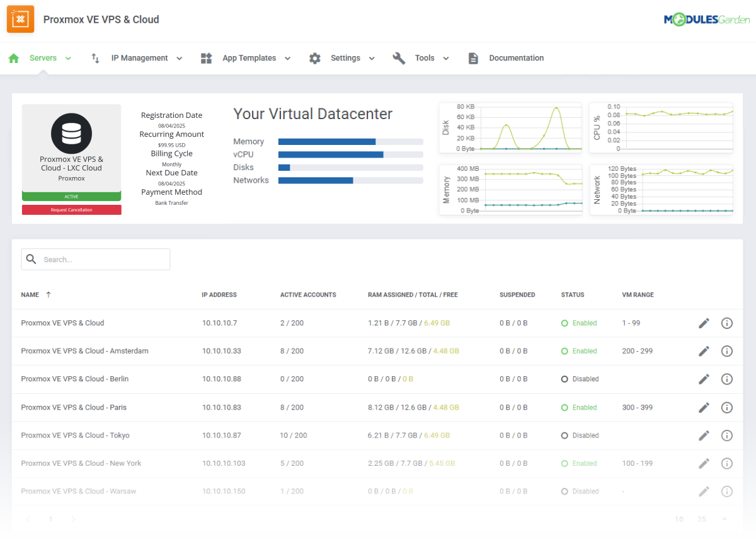This screenshot has width=756, height=542.
Task: Expand the Settings chevron
Action: (372, 59)
